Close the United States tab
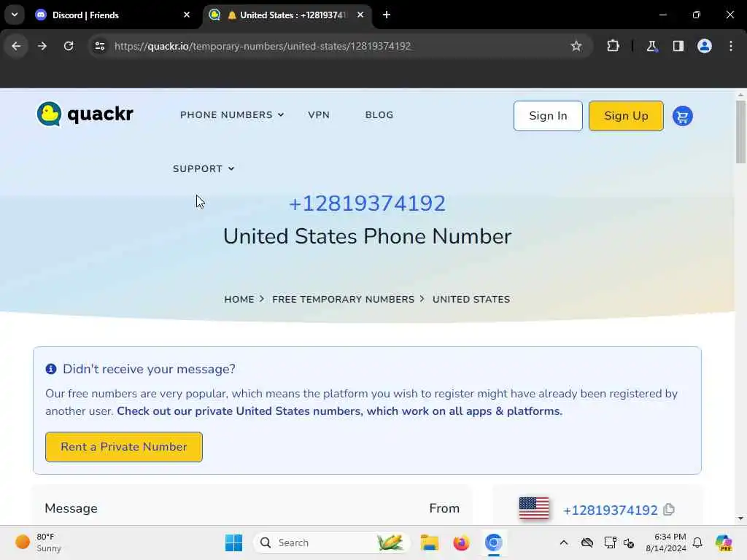 (360, 15)
